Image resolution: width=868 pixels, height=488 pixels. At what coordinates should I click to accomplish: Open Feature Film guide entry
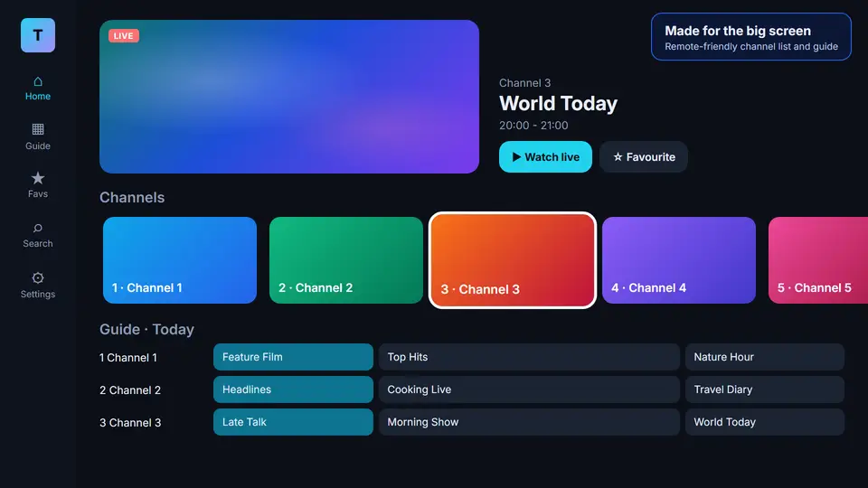[293, 357]
